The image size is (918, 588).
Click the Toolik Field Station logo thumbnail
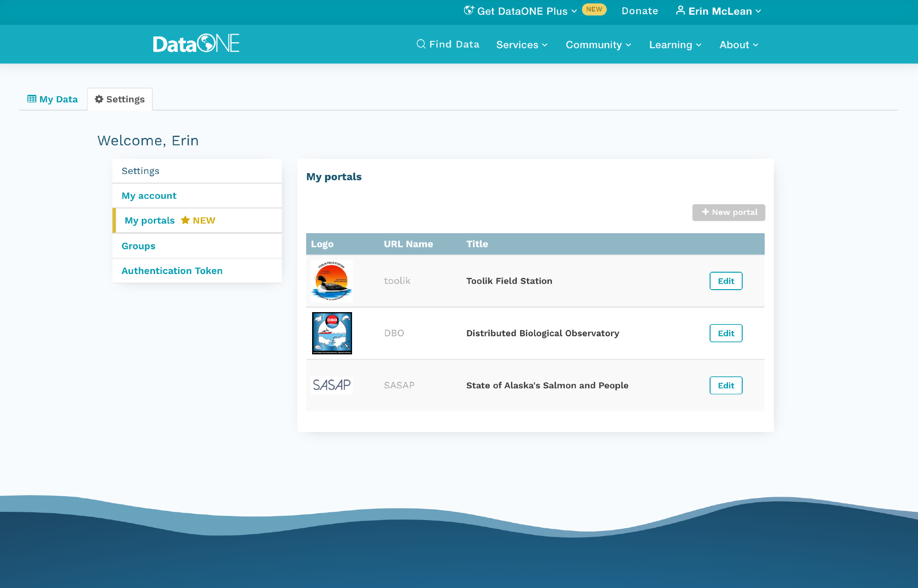pos(332,281)
